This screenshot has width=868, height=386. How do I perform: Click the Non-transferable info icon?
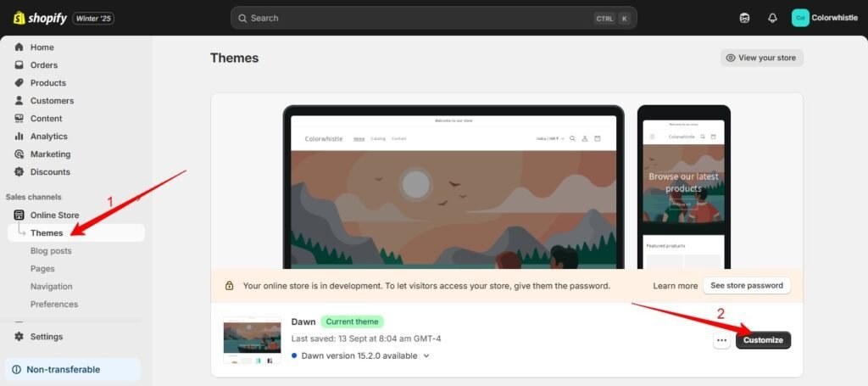tap(17, 369)
